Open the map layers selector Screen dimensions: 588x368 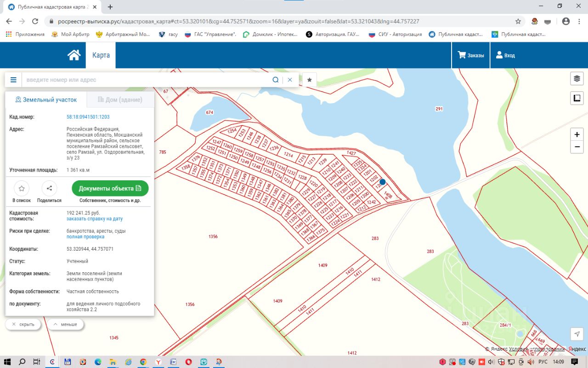tap(577, 79)
